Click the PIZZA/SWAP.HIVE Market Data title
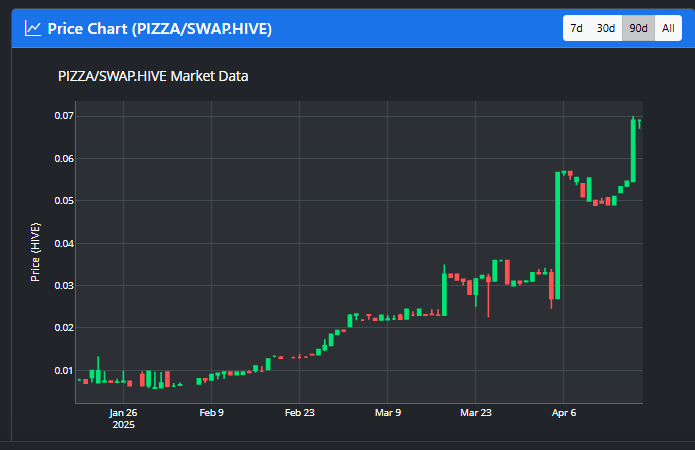Viewport: 695px width, 450px height. (x=153, y=76)
